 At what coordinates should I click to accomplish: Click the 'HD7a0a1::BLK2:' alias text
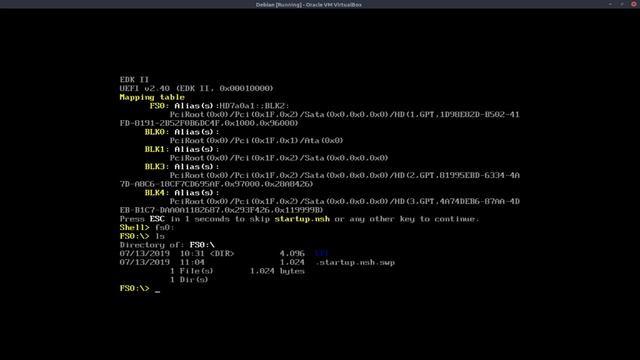coord(254,106)
